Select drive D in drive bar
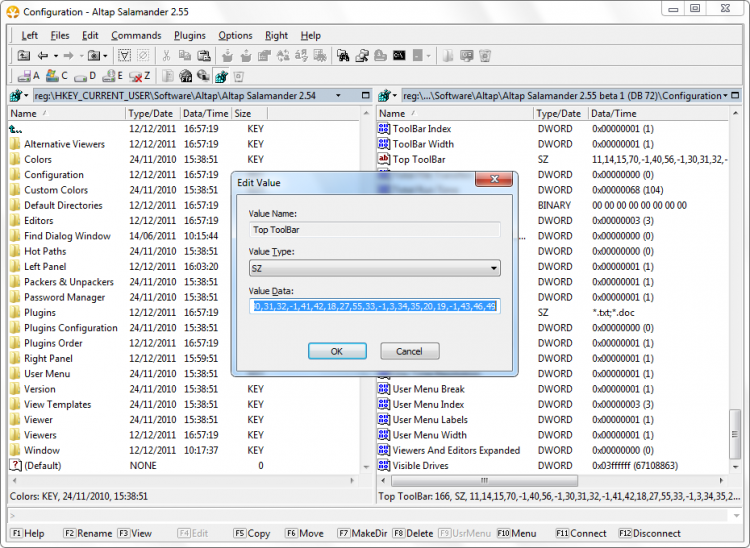This screenshot has width=750, height=548. tap(82, 76)
